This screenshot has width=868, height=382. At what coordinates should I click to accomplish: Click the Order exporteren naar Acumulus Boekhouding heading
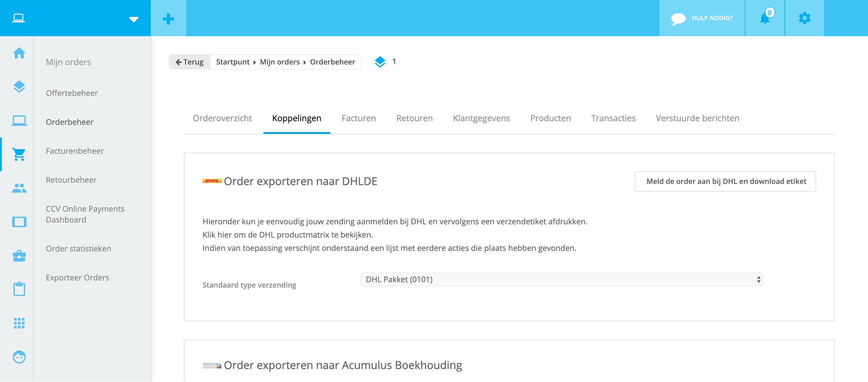343,365
